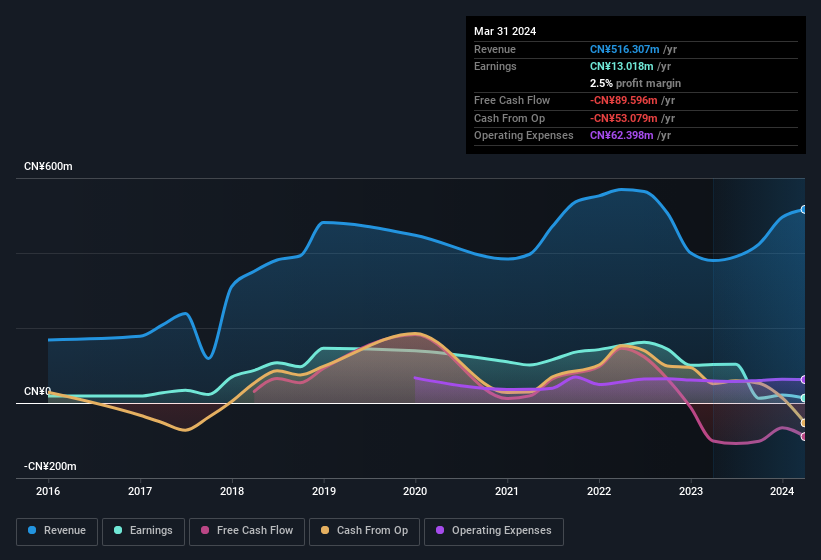This screenshot has height=560, width=821.
Task: Toggle the Revenue legend button
Action: pos(57,532)
